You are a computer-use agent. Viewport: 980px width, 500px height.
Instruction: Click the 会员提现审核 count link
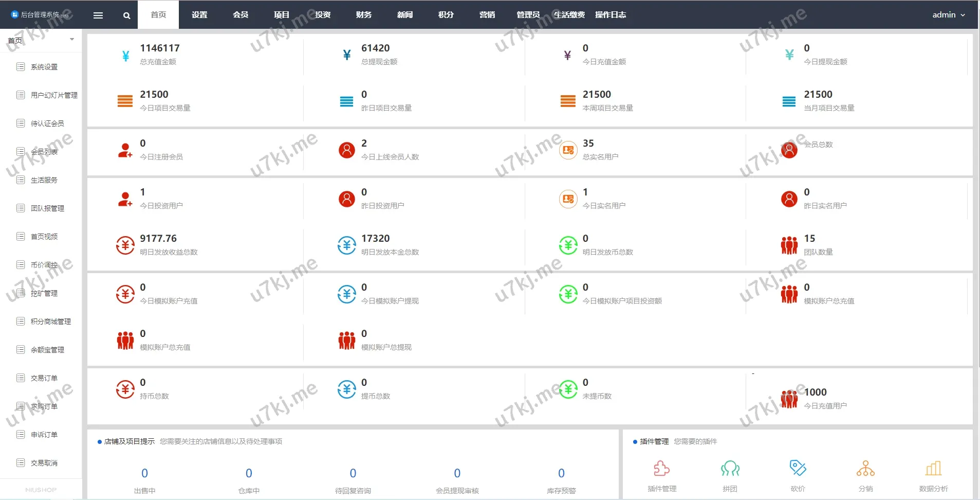[x=457, y=473]
